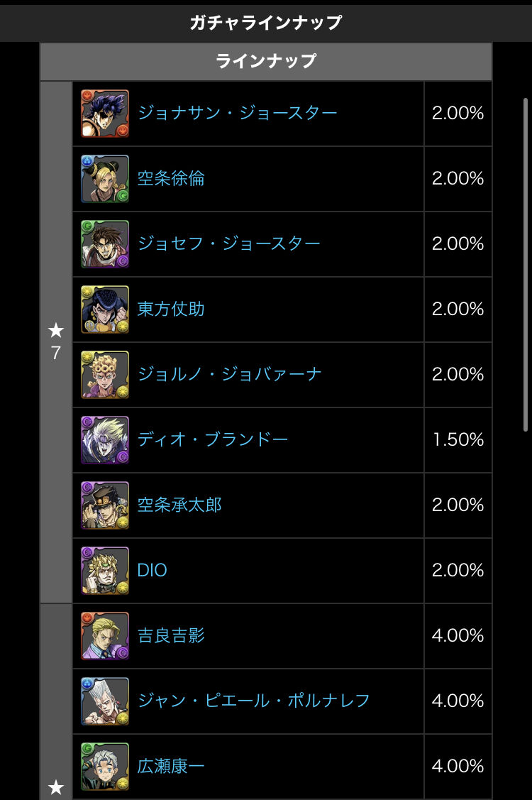Tap the DIO text link
The width and height of the screenshot is (532, 800).
coord(153,571)
